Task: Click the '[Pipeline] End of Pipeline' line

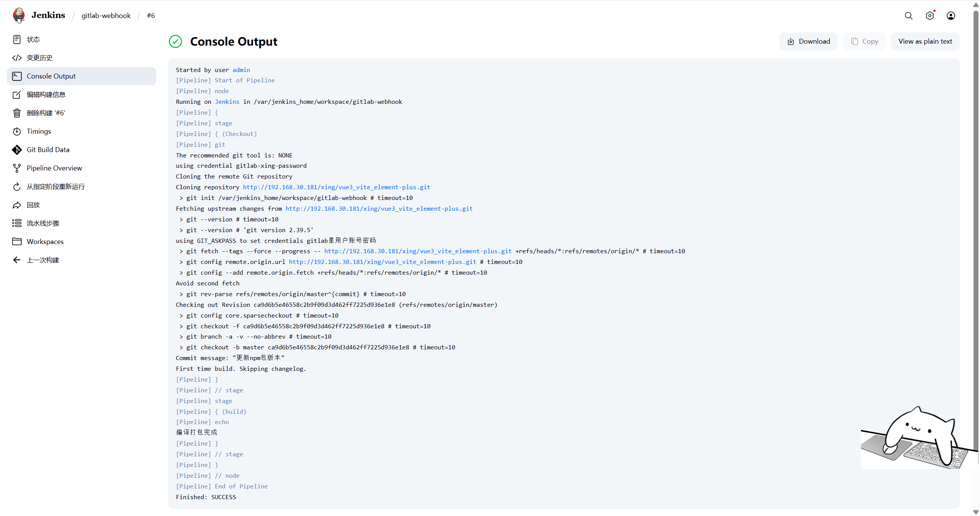Action: pyautogui.click(x=222, y=486)
